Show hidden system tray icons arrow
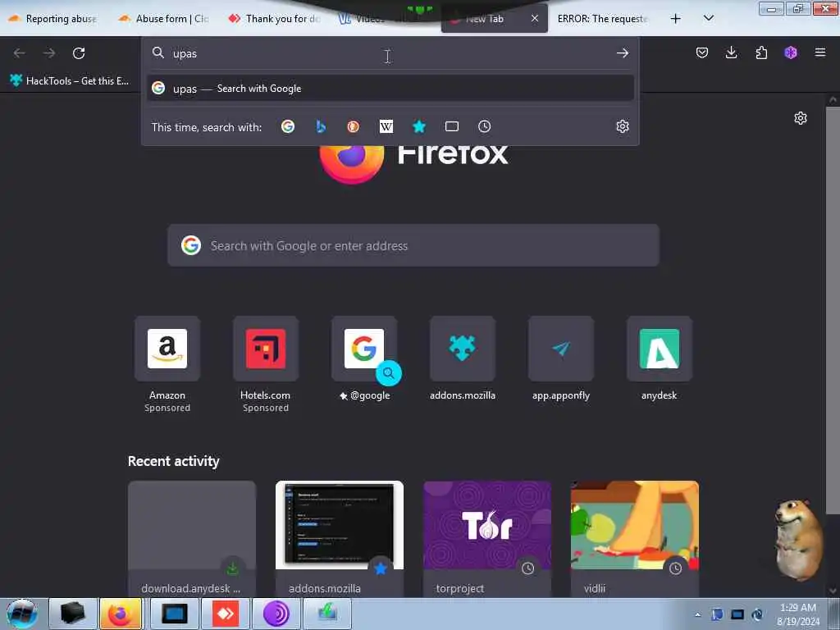Screen dimensions: 840x630 (697, 614)
